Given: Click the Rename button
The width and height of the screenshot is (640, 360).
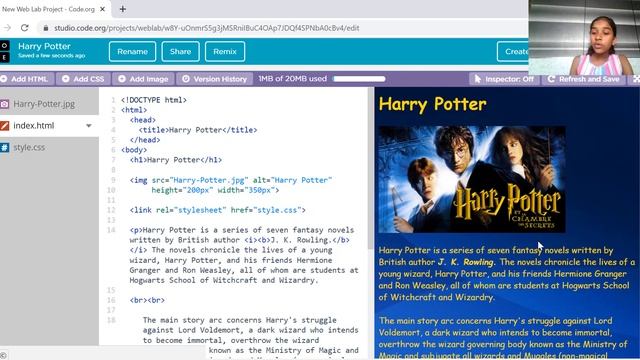Looking at the screenshot, I should pos(132,51).
